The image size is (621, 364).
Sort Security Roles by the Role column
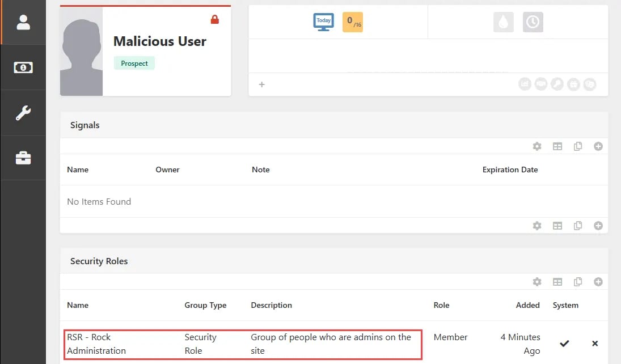click(x=441, y=305)
